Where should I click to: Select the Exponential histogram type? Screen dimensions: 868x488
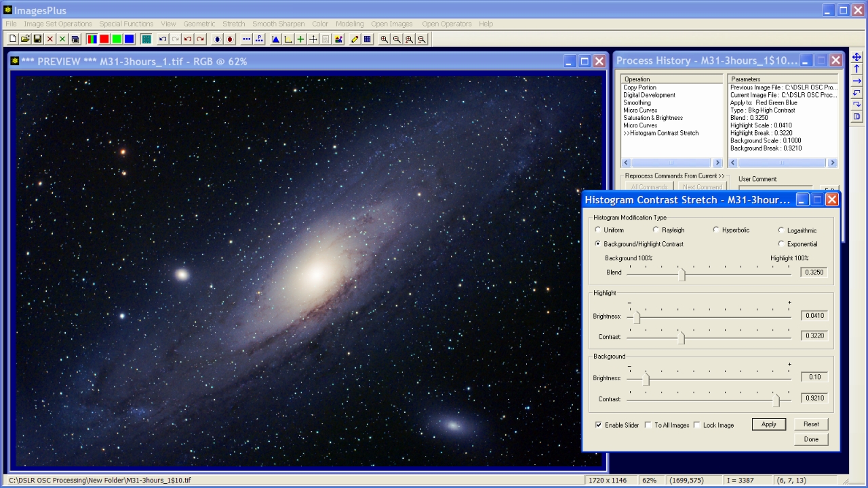(781, 243)
